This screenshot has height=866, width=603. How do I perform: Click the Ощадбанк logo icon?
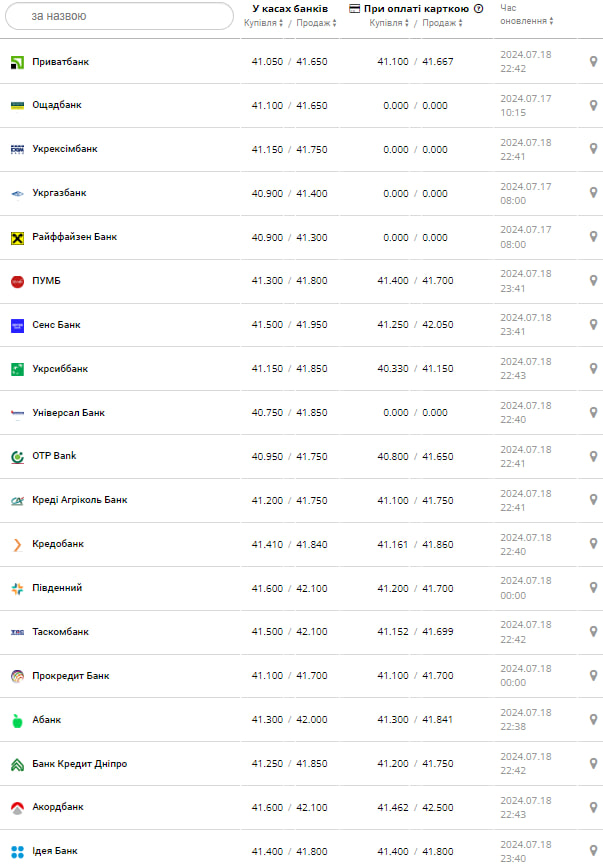click(17, 105)
